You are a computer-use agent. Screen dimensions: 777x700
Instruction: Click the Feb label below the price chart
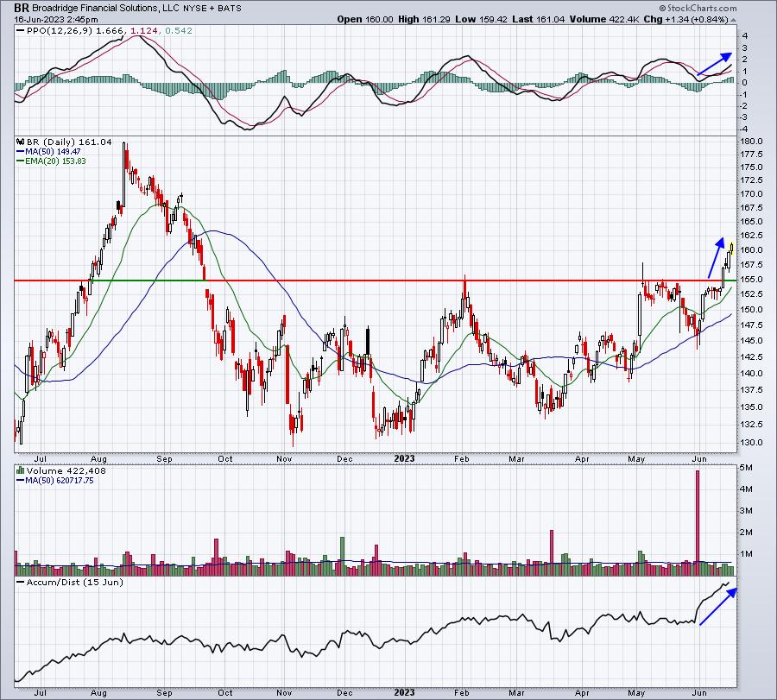(x=461, y=458)
